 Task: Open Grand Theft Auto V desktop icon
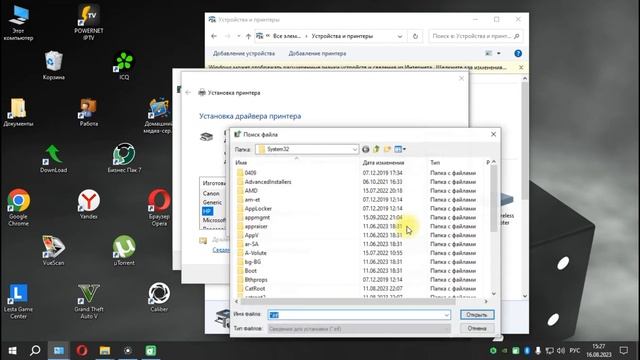pyautogui.click(x=89, y=301)
